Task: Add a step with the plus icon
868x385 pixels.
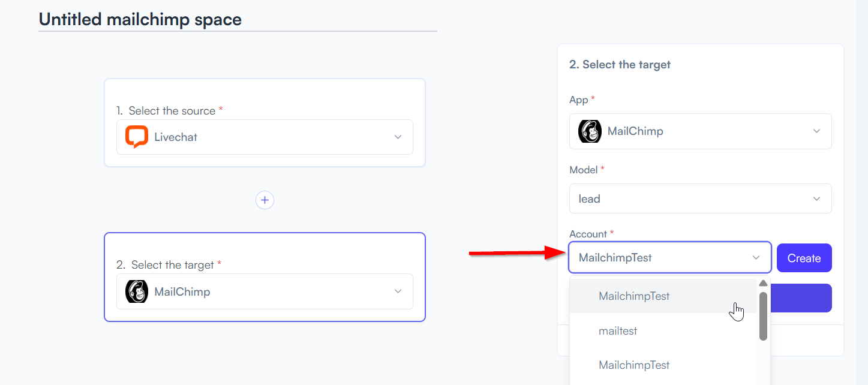Action: (x=265, y=200)
